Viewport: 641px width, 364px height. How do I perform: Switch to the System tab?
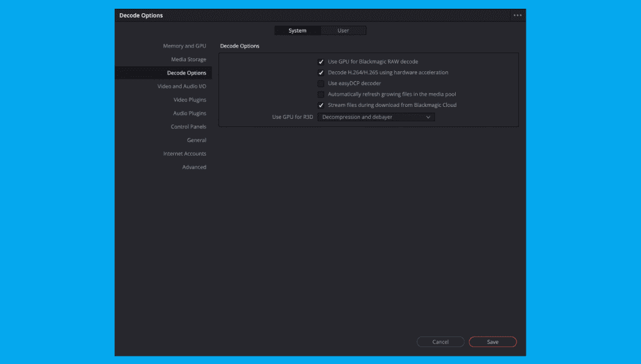297,31
